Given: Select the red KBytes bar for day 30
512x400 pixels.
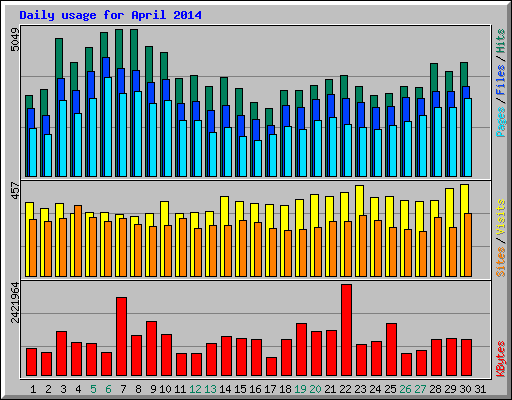Looking at the screenshot, I should tap(466, 358).
